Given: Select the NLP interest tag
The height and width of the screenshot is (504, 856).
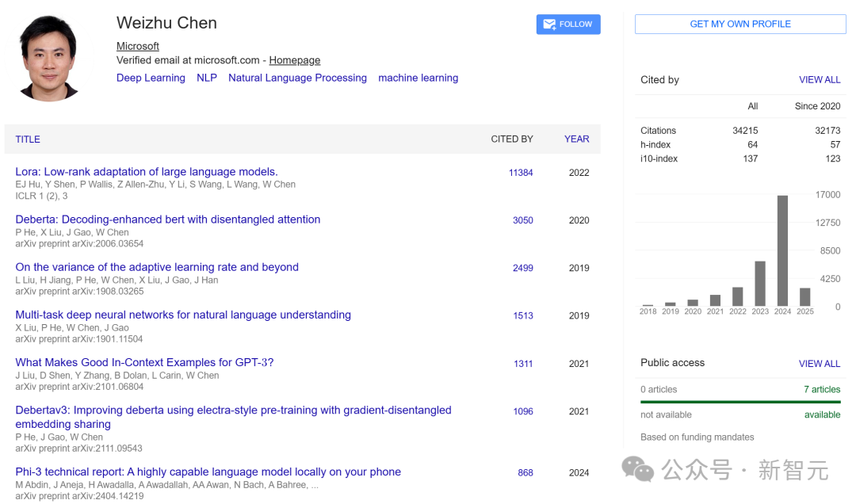Looking at the screenshot, I should pyautogui.click(x=206, y=78).
